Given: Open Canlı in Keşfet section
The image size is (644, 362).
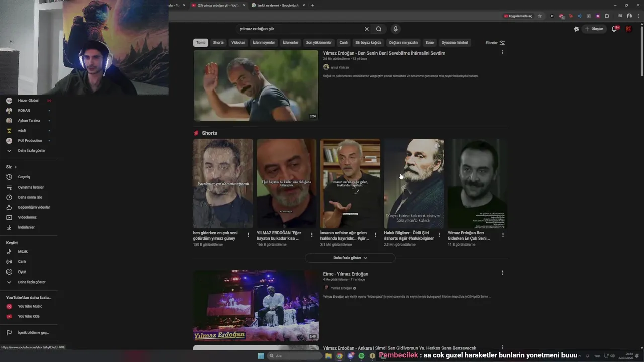Looking at the screenshot, I should pos(28,262).
